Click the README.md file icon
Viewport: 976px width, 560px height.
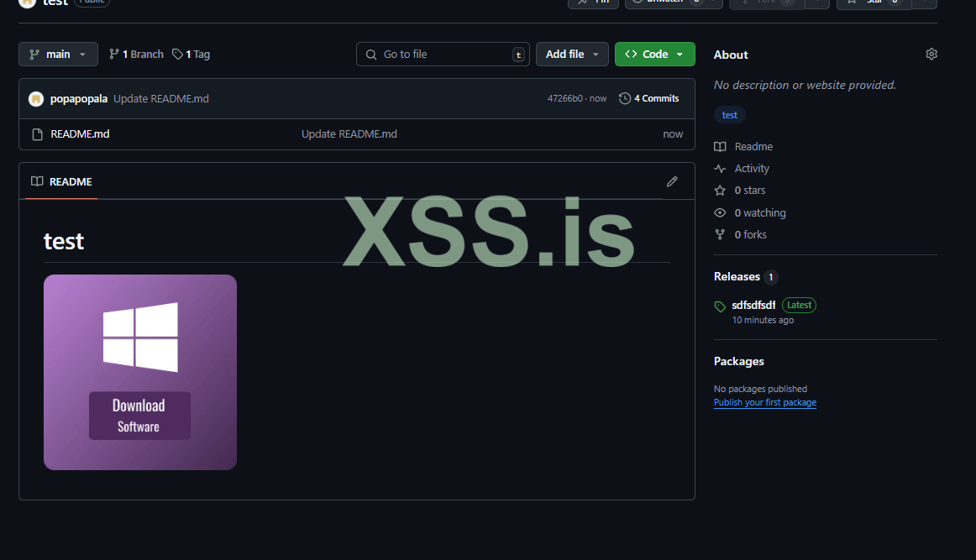point(37,134)
